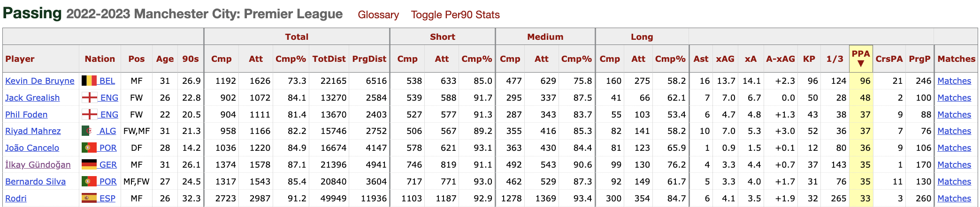Click Riyad Mahrez Matches link
This screenshot has height=207, width=980.
click(954, 131)
